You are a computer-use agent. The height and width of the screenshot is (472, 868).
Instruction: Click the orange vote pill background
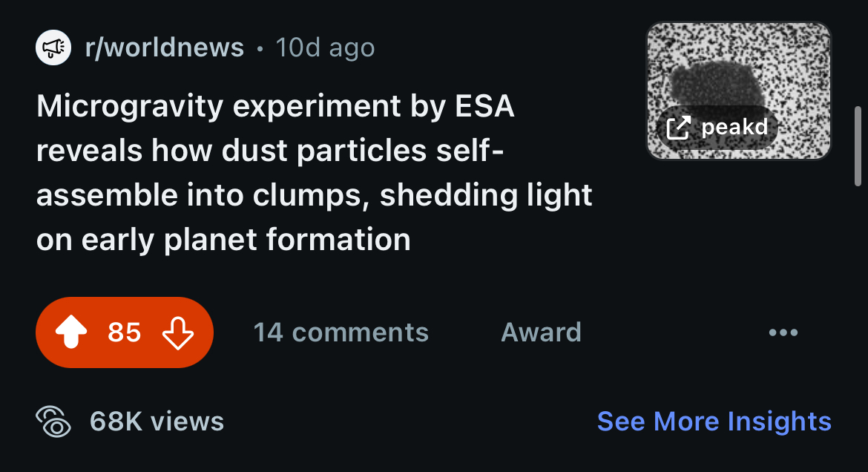[125, 332]
